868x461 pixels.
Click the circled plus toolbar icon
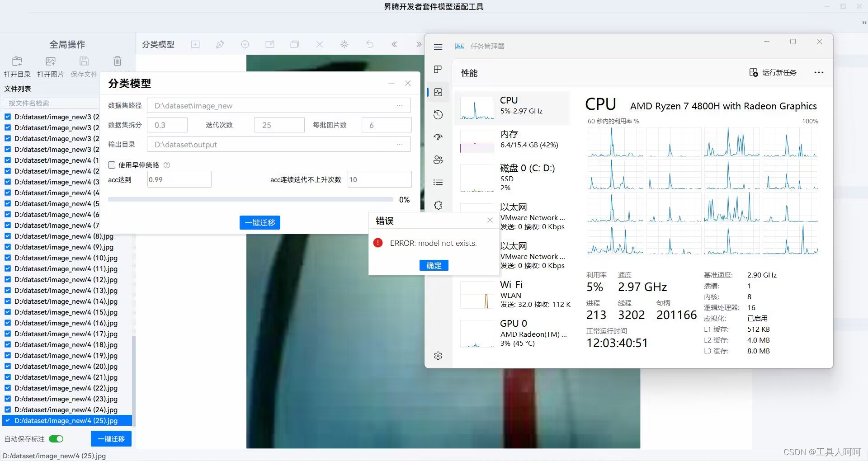click(245, 44)
